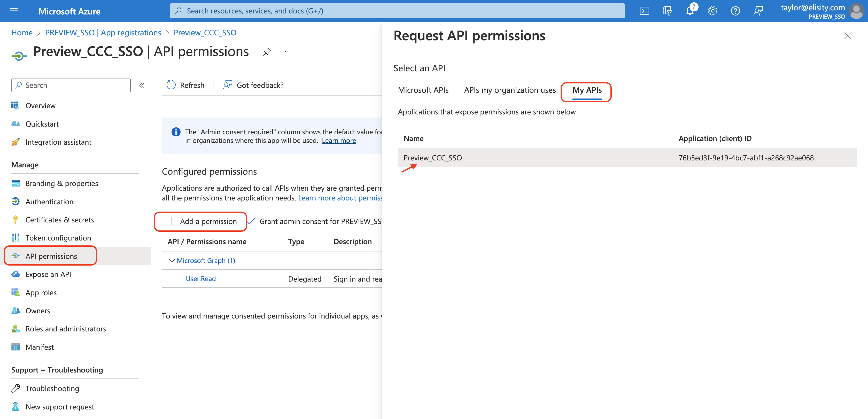This screenshot has width=868, height=419.
Task: Open Learn more about permissions link
Action: (340, 198)
